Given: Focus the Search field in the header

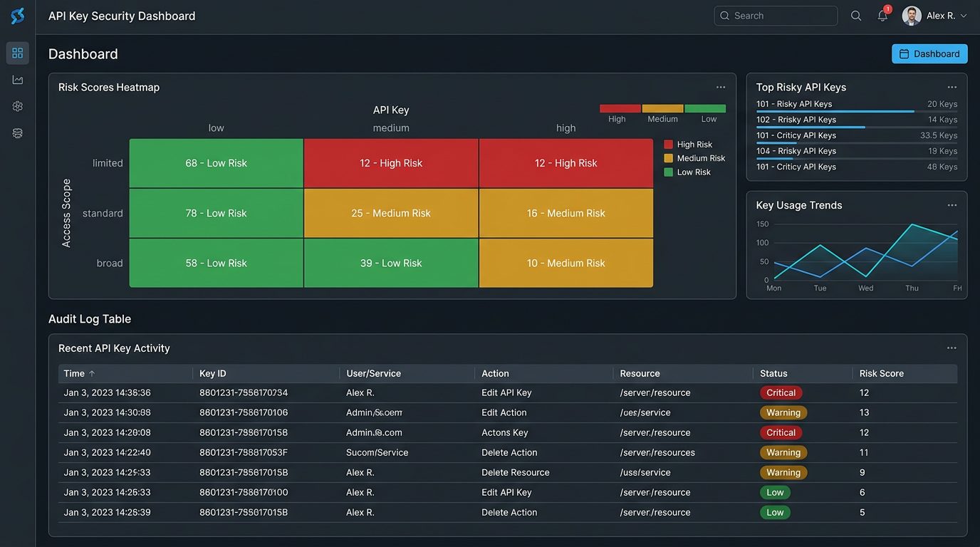Looking at the screenshot, I should pos(776,16).
